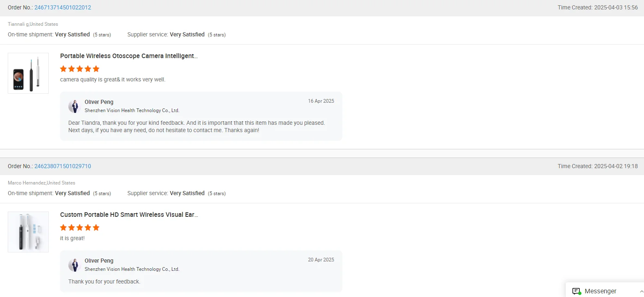Open Portable Wireless Otoscope Camera product title
Image resolution: width=644 pixels, height=297 pixels.
[x=129, y=56]
